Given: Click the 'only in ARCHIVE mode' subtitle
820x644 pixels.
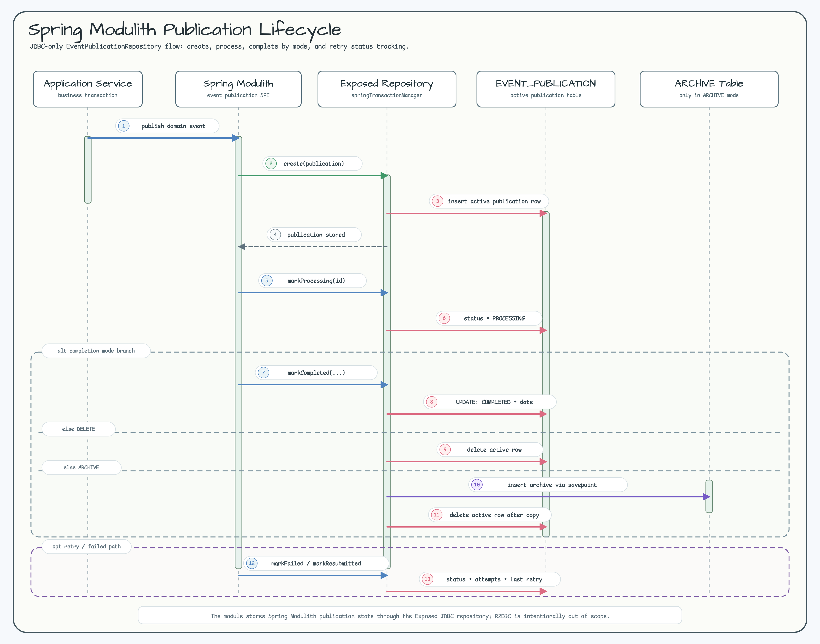Looking at the screenshot, I should coord(709,95).
